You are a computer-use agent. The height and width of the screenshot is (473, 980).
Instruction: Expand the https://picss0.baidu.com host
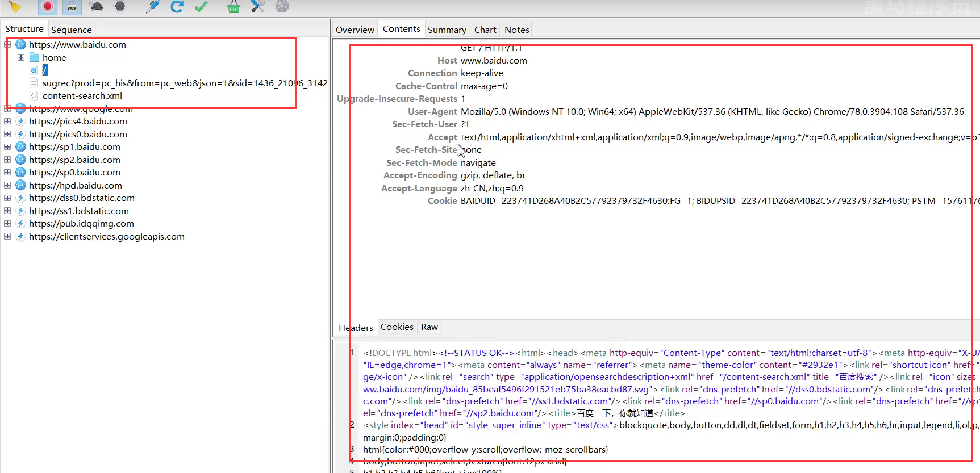(x=7, y=134)
